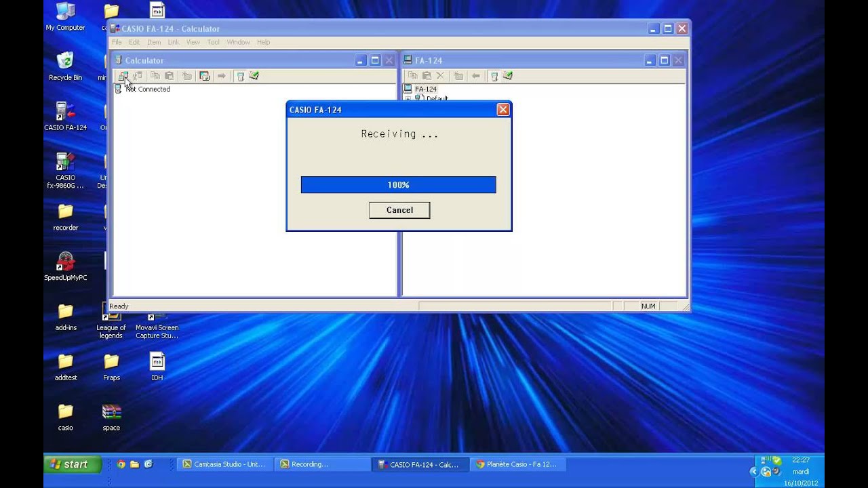This screenshot has height=488, width=868.
Task: Open addtest folder on desktop
Action: [66, 367]
